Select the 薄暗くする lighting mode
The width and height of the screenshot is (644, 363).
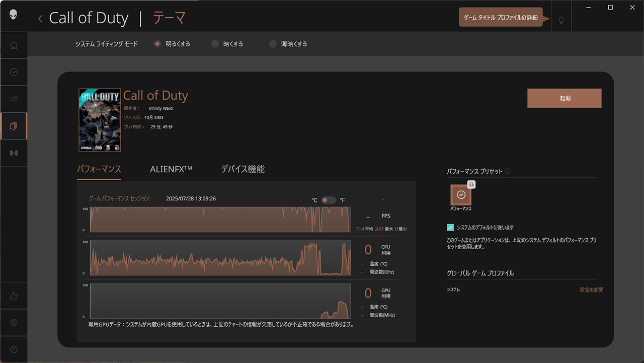[x=273, y=44]
